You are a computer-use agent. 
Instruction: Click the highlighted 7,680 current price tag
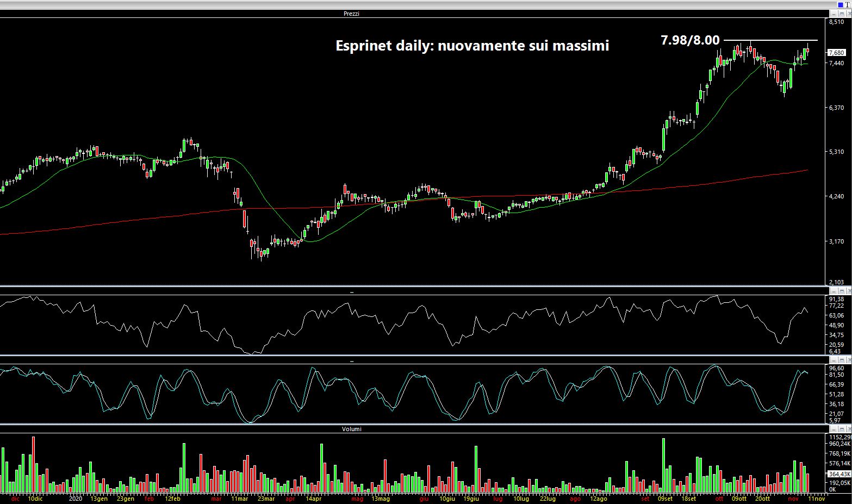[836, 53]
